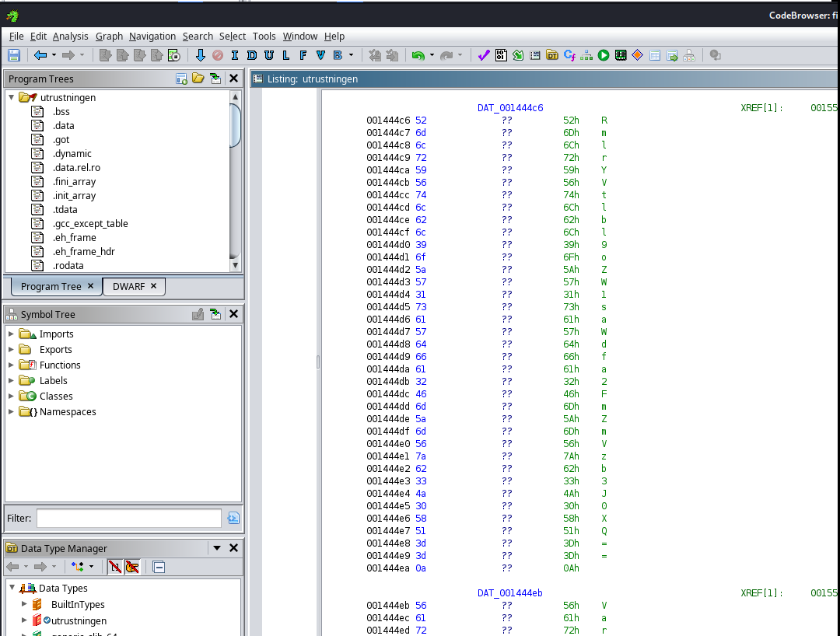840x636 pixels.
Task: Open the Analysis menu
Action: [71, 36]
